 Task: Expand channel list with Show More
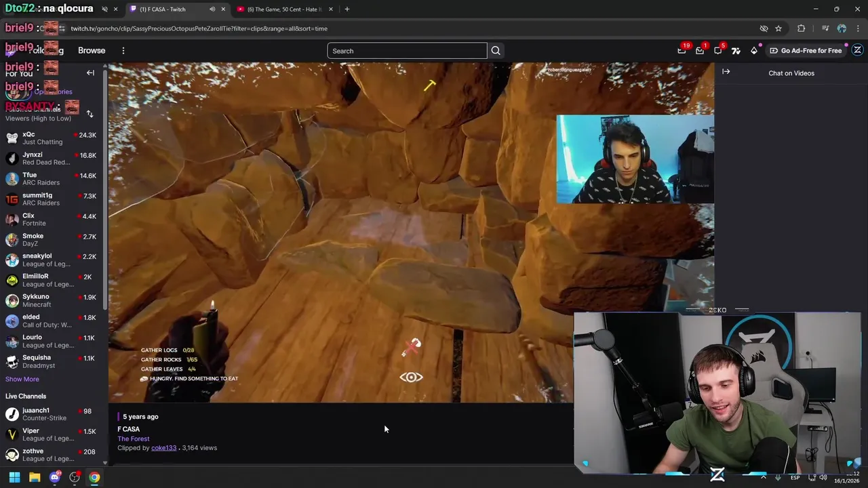pos(22,379)
